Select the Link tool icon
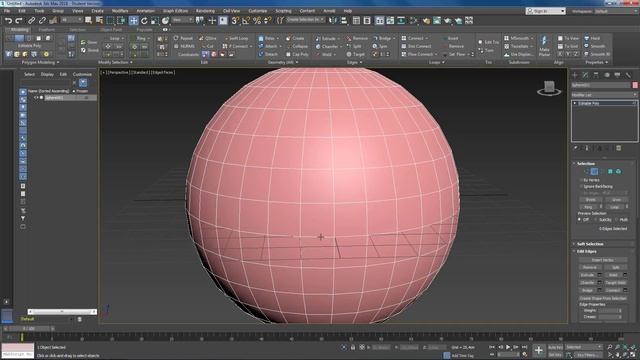Image resolution: width=640 pixels, height=360 pixels. coord(31,20)
